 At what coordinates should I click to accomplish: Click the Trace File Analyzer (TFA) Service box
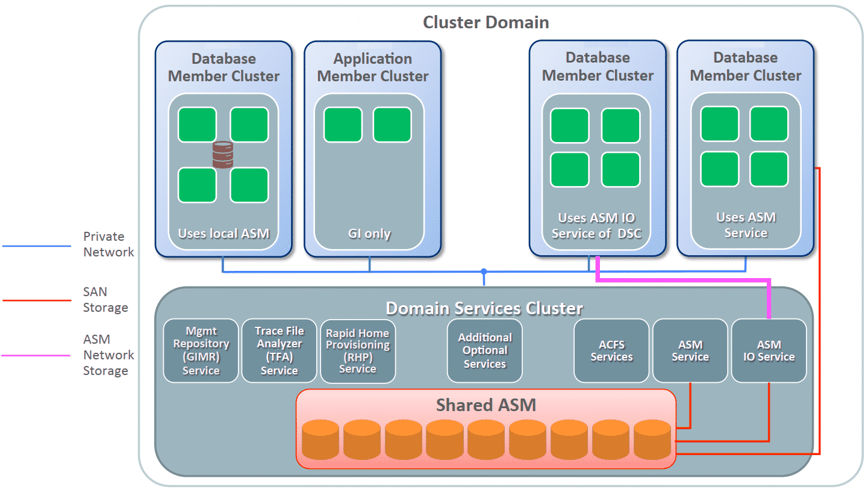point(279,350)
